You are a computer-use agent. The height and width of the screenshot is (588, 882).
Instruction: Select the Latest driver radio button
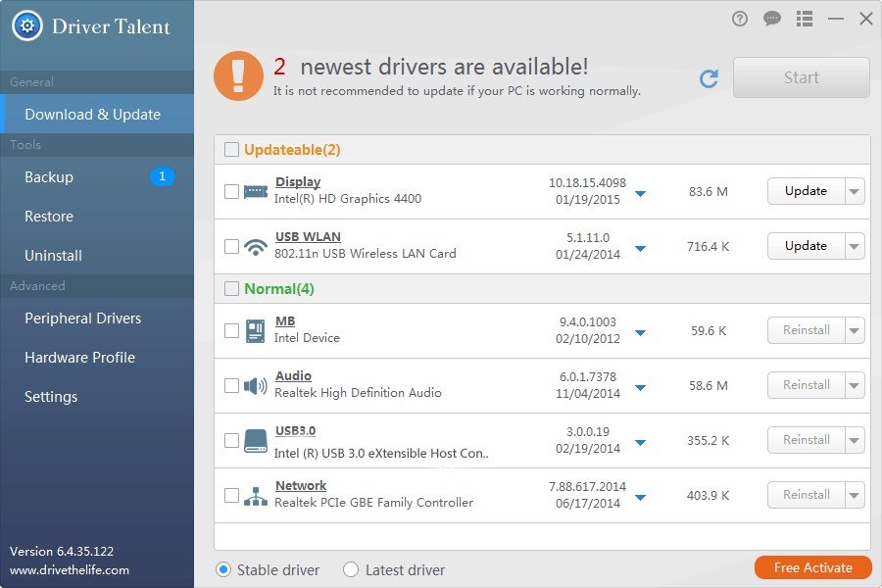coord(351,570)
